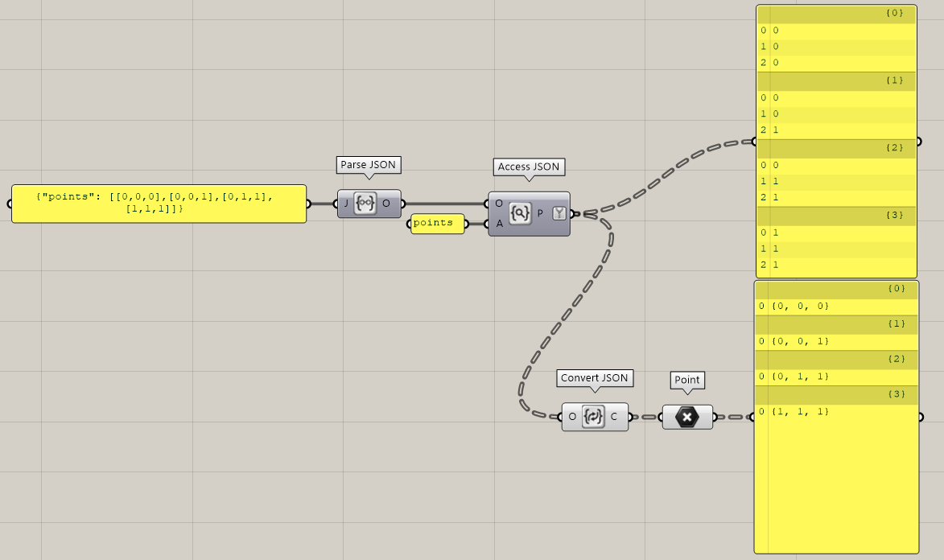
Task: Click the Convert JSON label tag
Action: point(595,378)
